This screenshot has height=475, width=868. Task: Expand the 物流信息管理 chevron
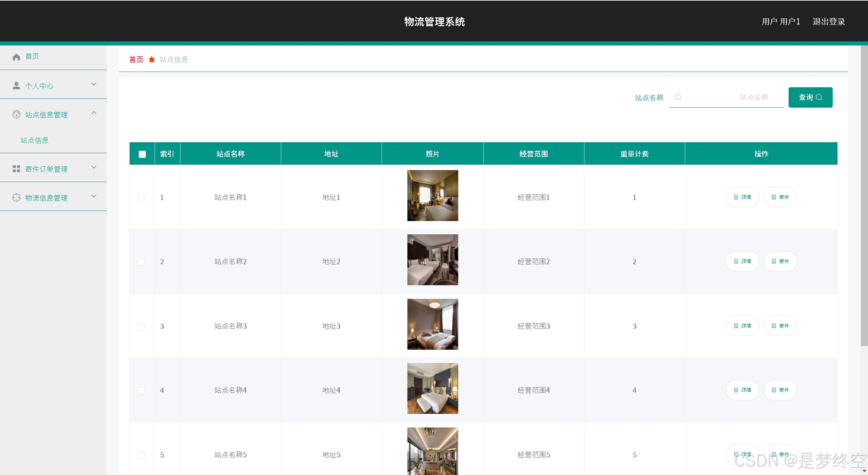[94, 196]
